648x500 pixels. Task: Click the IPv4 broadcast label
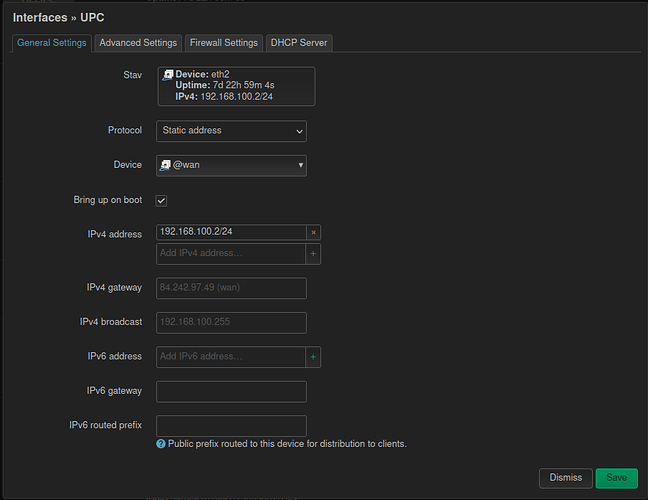(111, 322)
